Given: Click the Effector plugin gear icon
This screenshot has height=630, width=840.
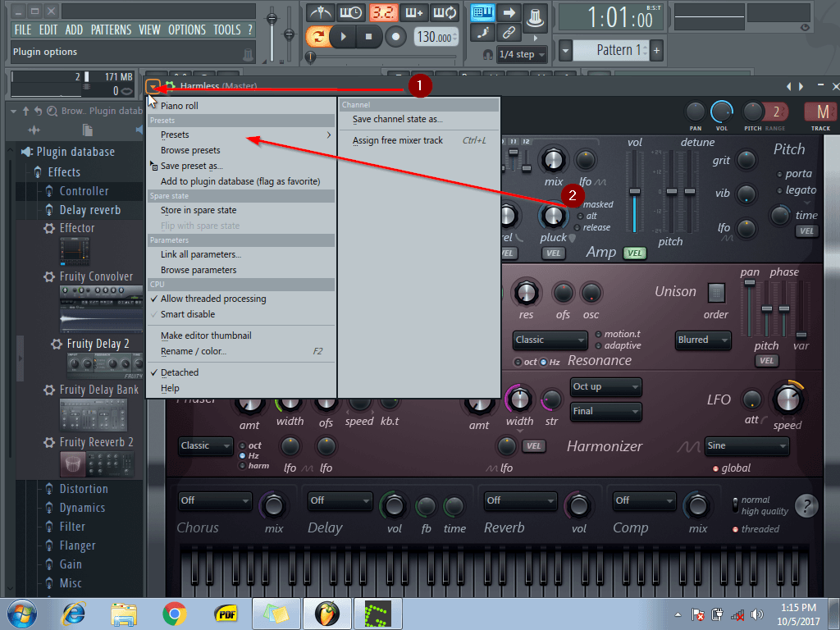Looking at the screenshot, I should tap(49, 229).
